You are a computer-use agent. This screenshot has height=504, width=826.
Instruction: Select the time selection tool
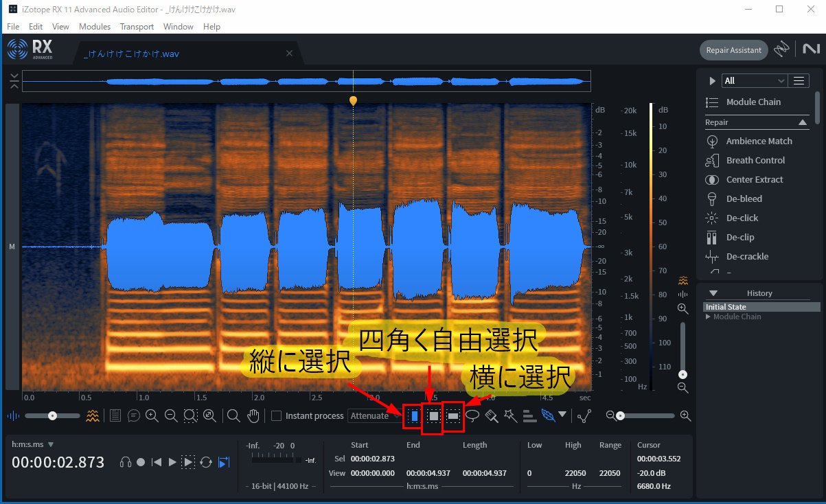click(413, 415)
